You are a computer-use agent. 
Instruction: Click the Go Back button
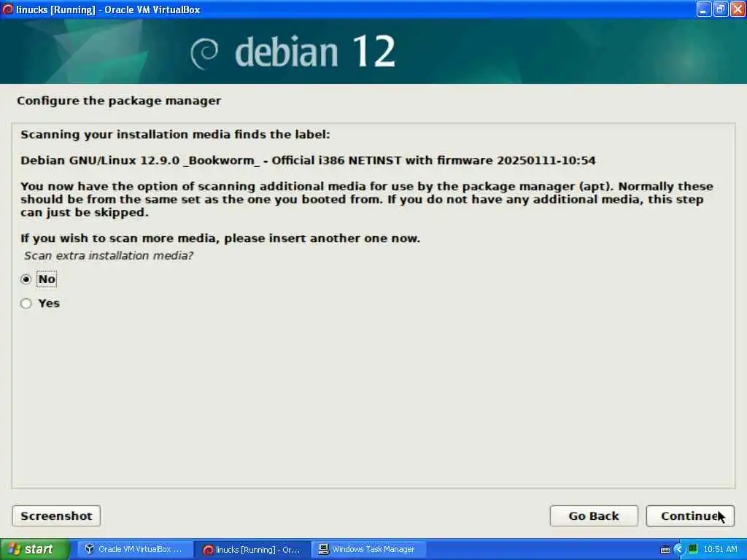coord(594,516)
